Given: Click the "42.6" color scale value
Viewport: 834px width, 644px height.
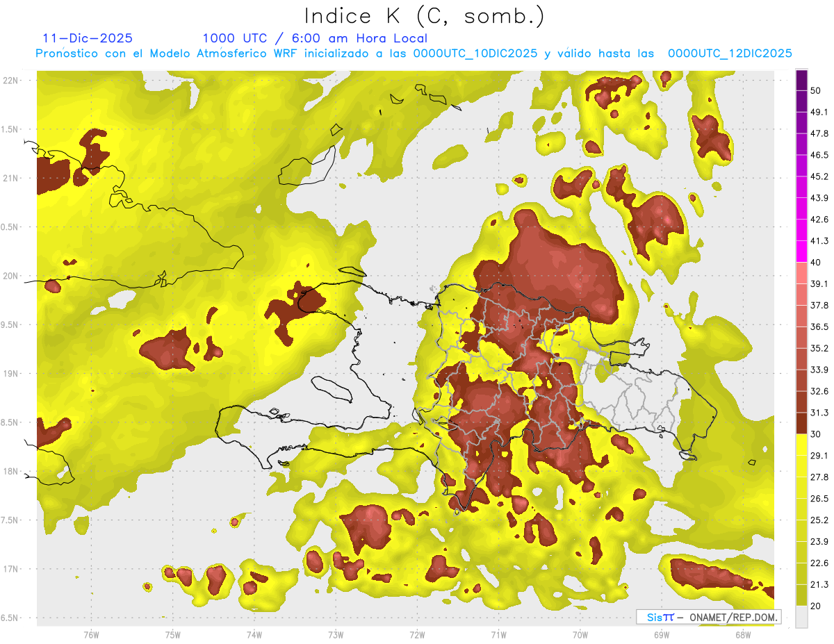Looking at the screenshot, I should click(x=819, y=220).
